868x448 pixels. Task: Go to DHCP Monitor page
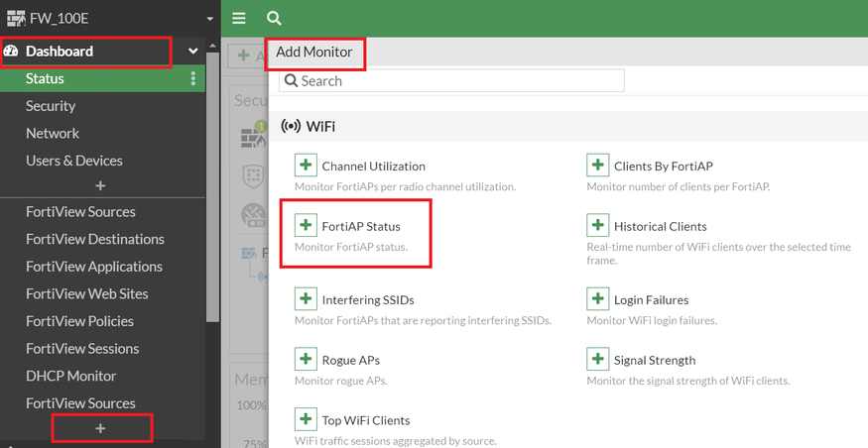click(71, 376)
